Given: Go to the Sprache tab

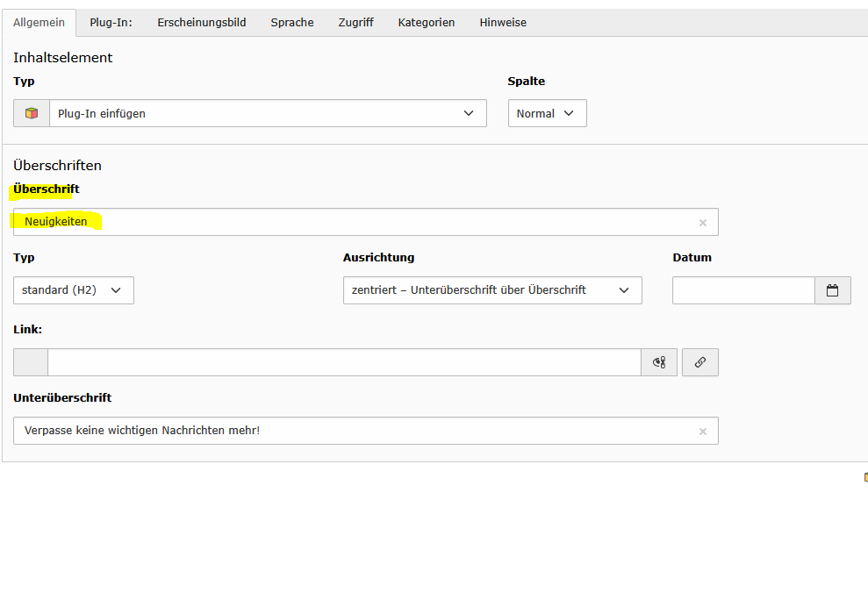Looking at the screenshot, I should [x=292, y=23].
